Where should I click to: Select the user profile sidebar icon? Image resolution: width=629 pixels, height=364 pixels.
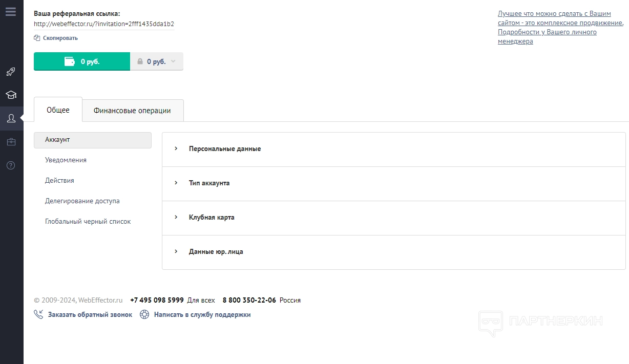tap(11, 118)
